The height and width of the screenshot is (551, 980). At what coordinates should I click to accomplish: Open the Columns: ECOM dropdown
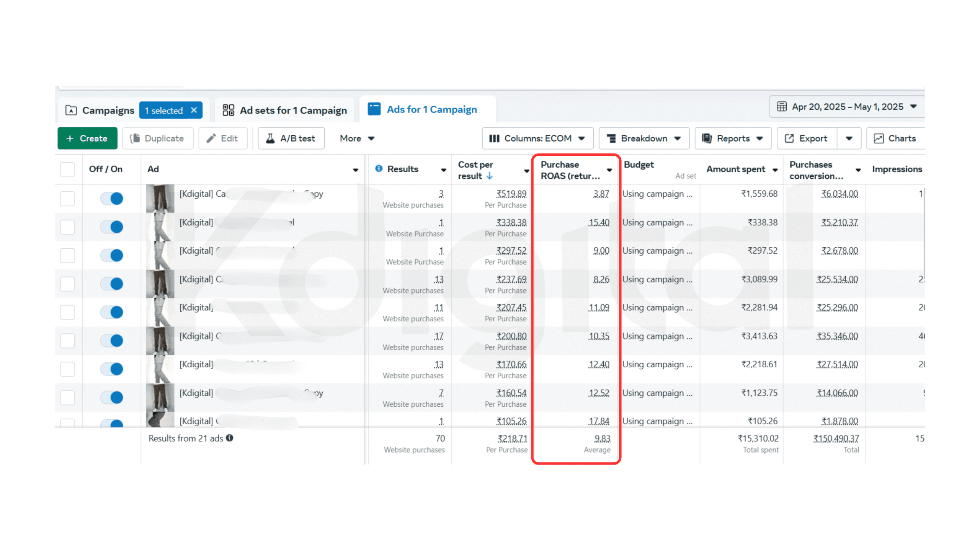(537, 139)
